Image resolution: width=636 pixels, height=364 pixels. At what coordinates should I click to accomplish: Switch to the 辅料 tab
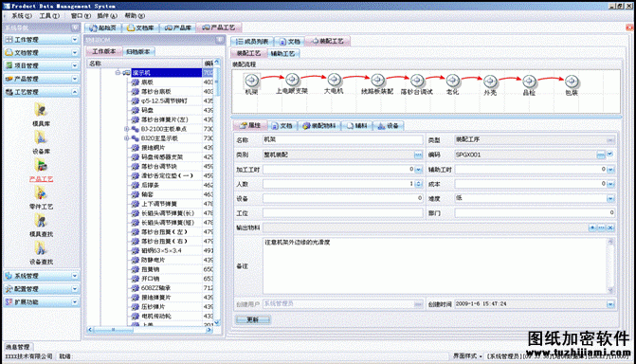click(x=356, y=126)
